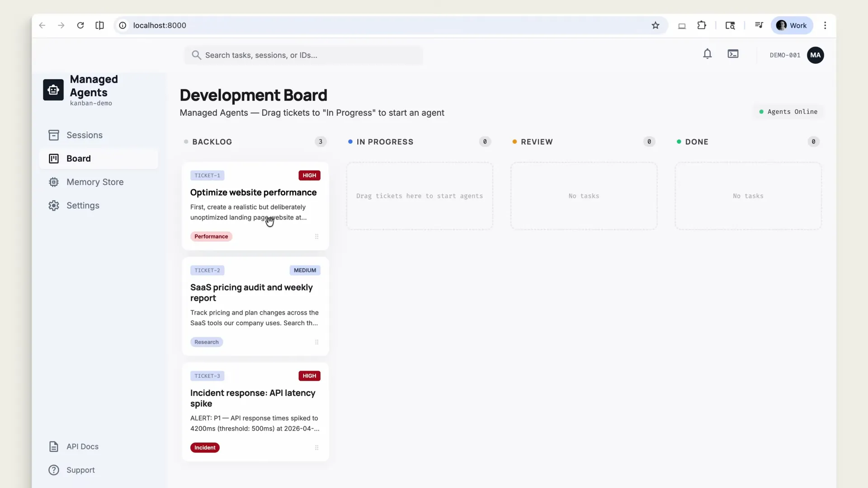The height and width of the screenshot is (488, 868).
Task: Open the terminal icon next to notifications
Action: tap(733, 54)
